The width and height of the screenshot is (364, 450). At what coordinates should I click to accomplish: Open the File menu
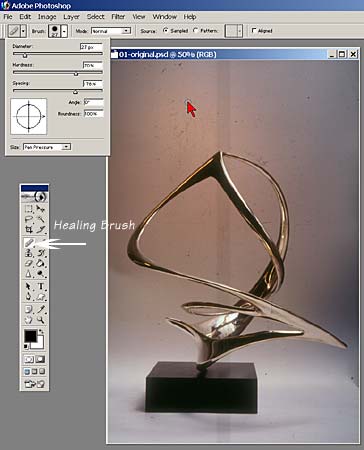[x=8, y=17]
